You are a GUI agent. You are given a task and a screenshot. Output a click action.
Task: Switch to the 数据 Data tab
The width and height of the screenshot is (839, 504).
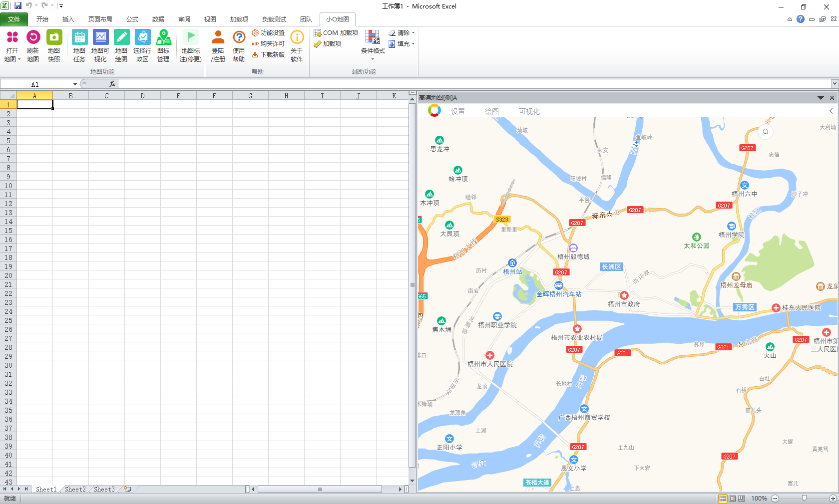click(x=158, y=19)
